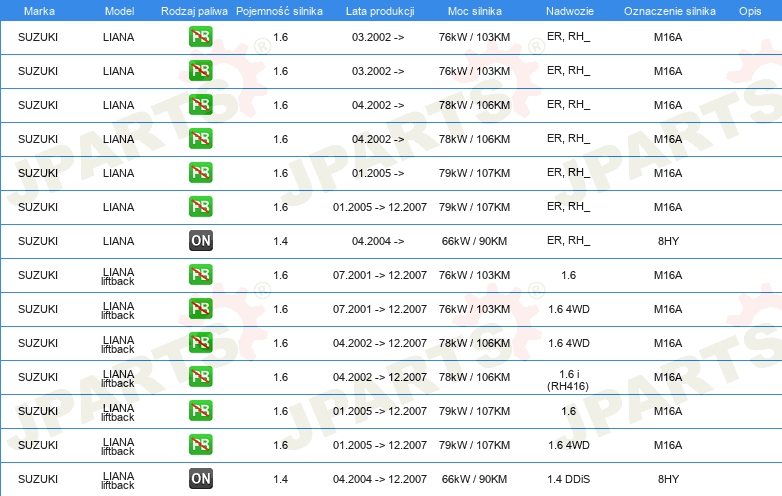Select "66kW / 90KM" in the ER, RH_ row
782x496 pixels.
click(474, 241)
